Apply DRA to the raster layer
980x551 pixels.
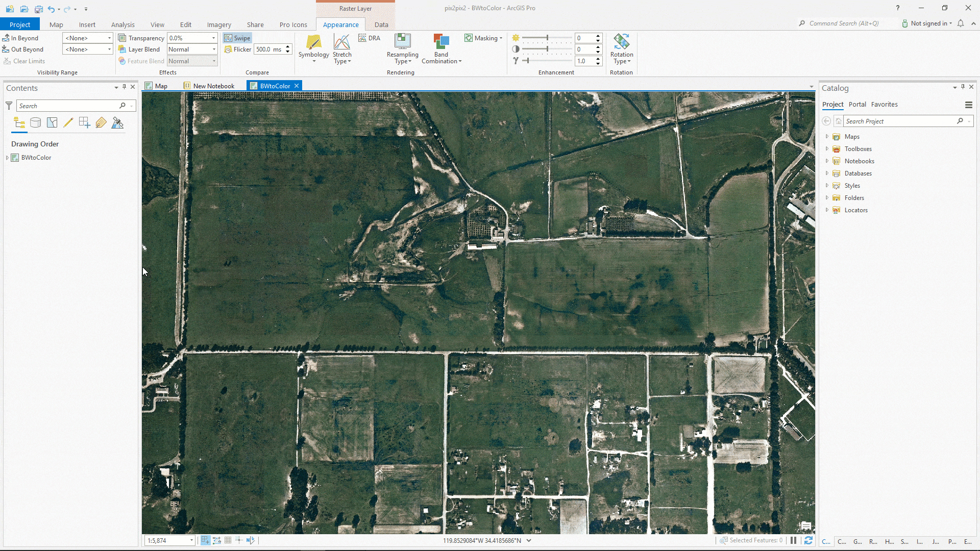click(369, 37)
